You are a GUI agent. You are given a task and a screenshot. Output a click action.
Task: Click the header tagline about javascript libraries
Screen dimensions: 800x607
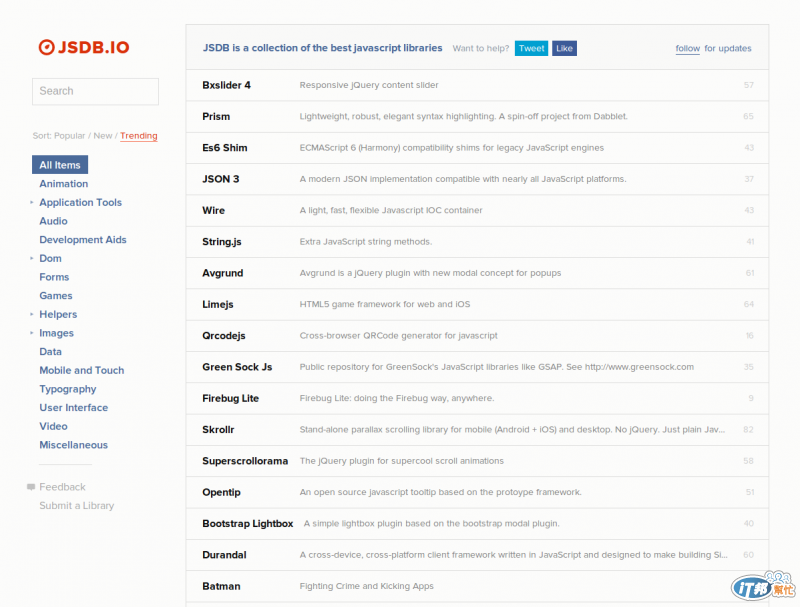point(322,48)
